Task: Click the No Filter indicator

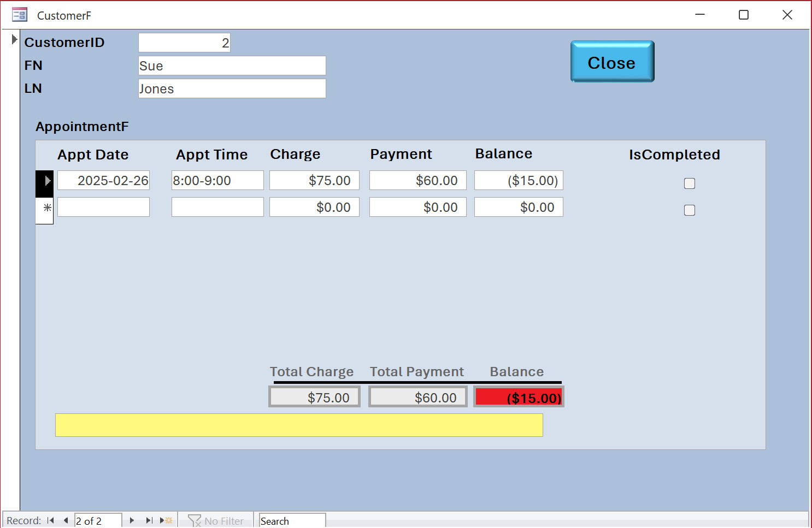Action: pos(216,521)
